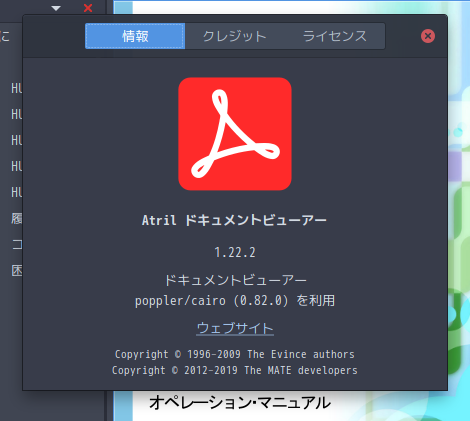The image size is (470, 421).
Task: Switch to the 情報 tab
Action: pyautogui.click(x=135, y=36)
